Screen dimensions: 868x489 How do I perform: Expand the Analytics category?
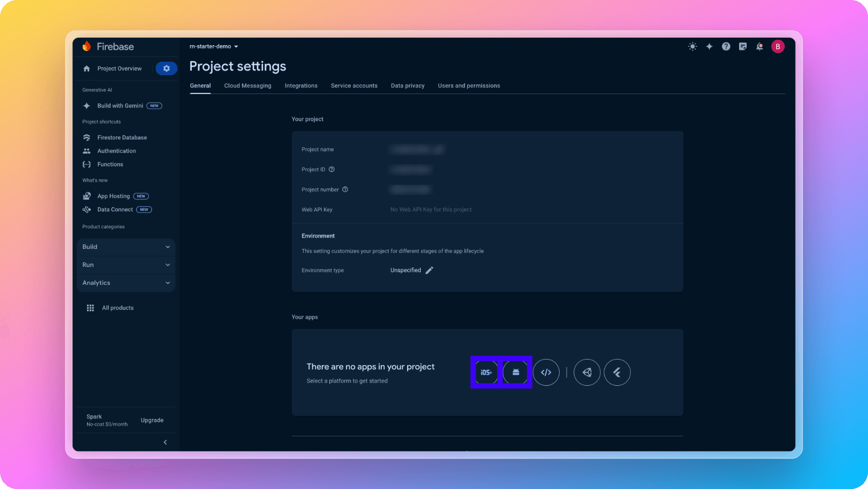(126, 283)
